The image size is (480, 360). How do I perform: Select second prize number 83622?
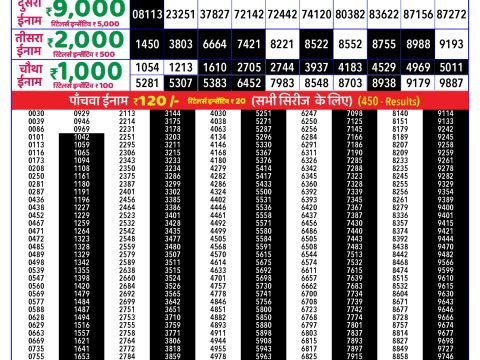384,15
